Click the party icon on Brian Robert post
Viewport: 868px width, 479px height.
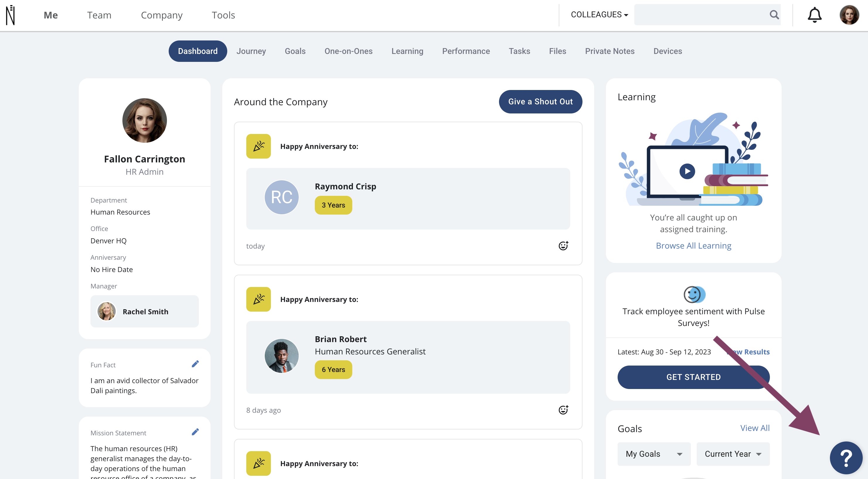point(259,299)
